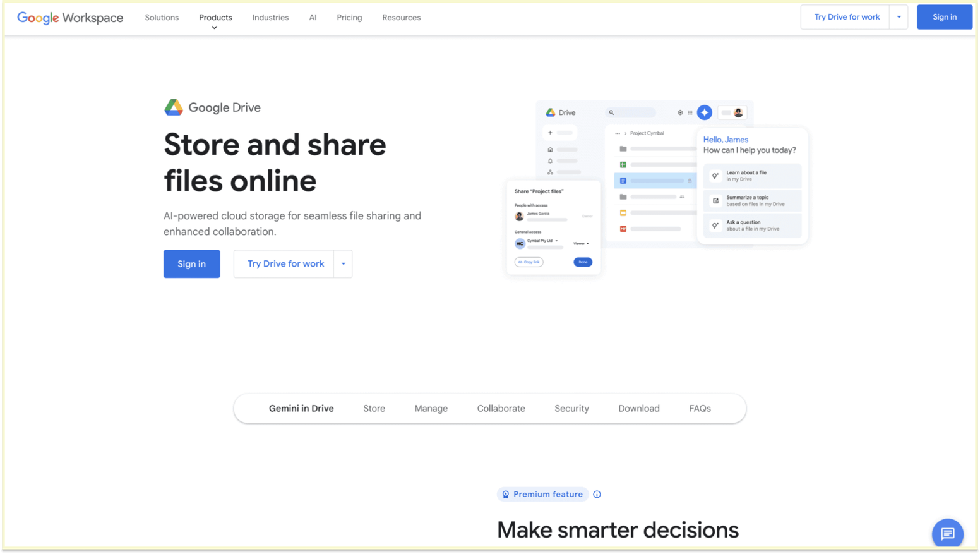Switch to the Manage tab

coord(431,409)
